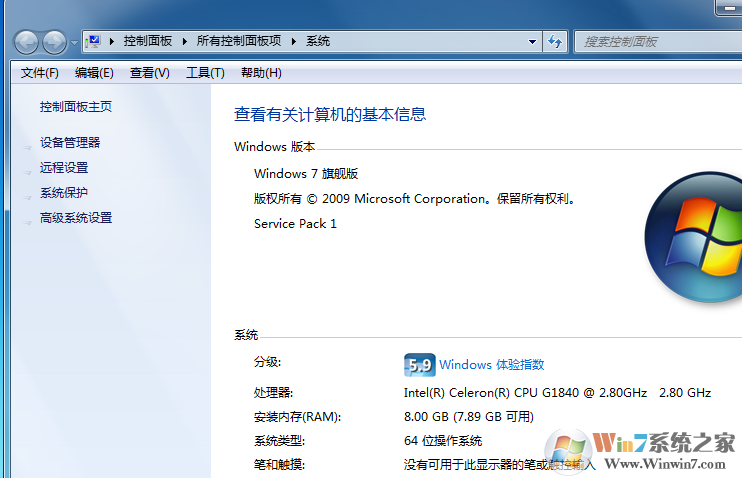Select the 所有控制面板项 breadcrumb
Image resolution: width=742 pixels, height=478 pixels.
coord(238,41)
